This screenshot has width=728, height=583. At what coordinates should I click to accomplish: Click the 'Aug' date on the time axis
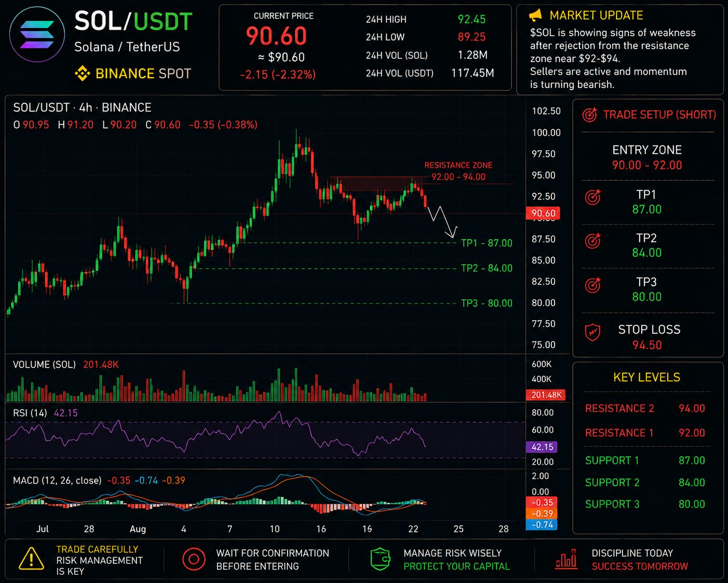[x=138, y=529]
